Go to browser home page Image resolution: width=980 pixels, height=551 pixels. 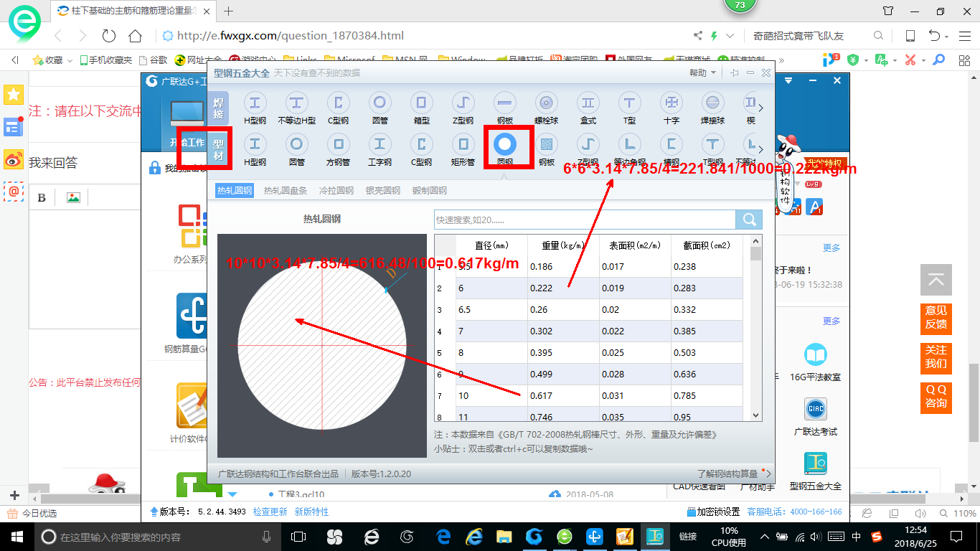[135, 36]
